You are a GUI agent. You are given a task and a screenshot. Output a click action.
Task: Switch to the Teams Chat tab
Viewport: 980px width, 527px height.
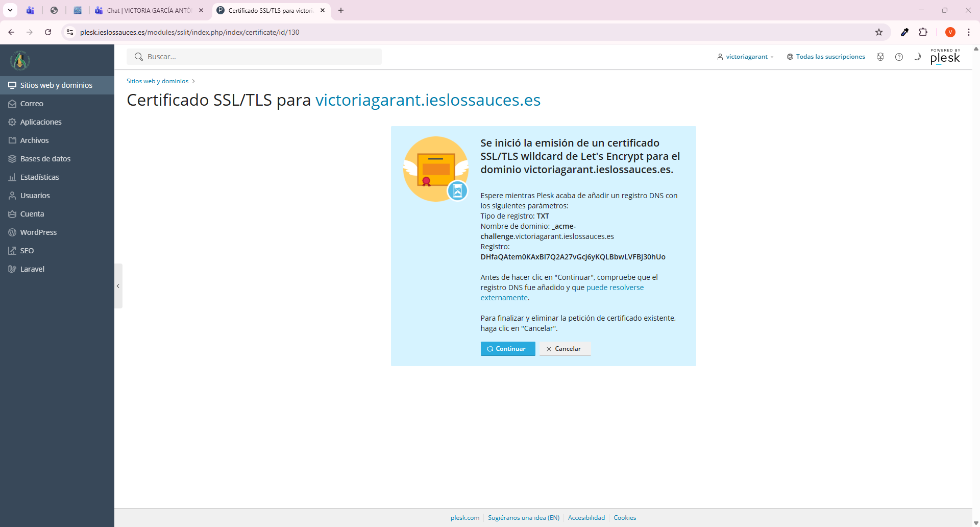(x=148, y=10)
